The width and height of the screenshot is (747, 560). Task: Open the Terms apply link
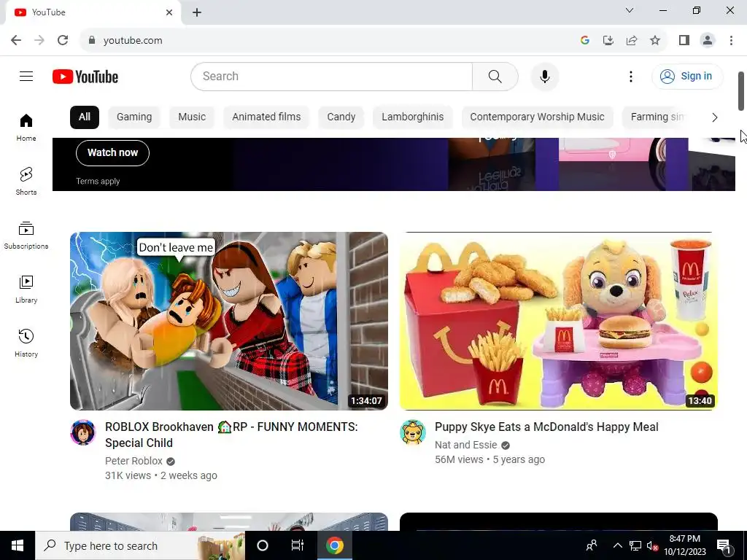pyautogui.click(x=98, y=182)
